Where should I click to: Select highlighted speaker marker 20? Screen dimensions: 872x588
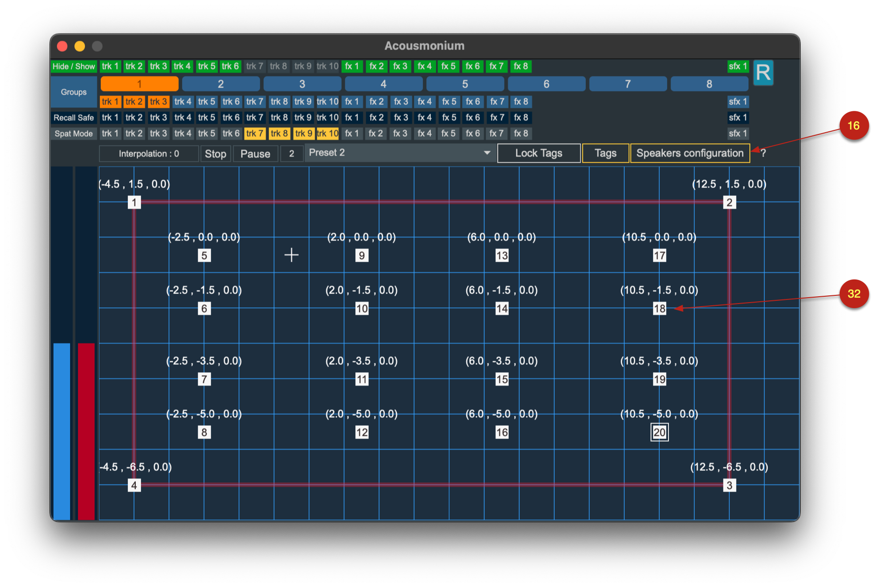tap(659, 432)
